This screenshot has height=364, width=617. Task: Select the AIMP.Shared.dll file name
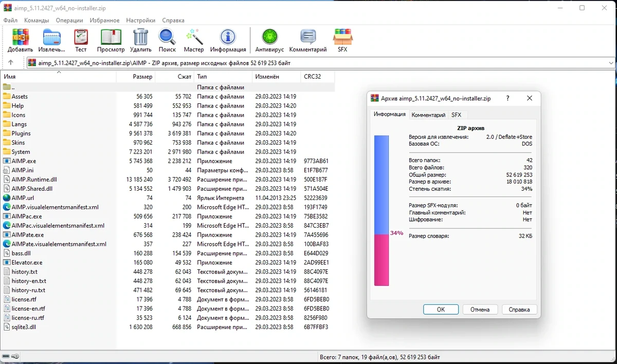(x=32, y=189)
